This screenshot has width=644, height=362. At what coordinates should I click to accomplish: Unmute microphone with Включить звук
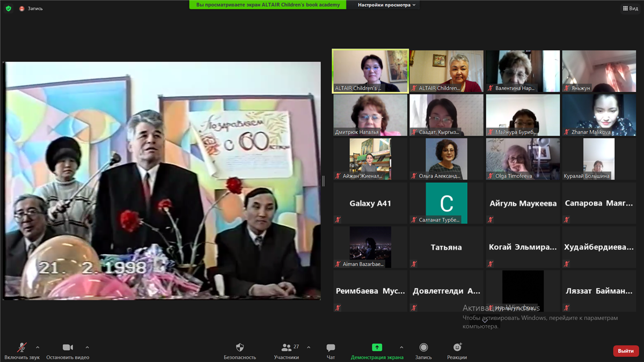tap(22, 348)
